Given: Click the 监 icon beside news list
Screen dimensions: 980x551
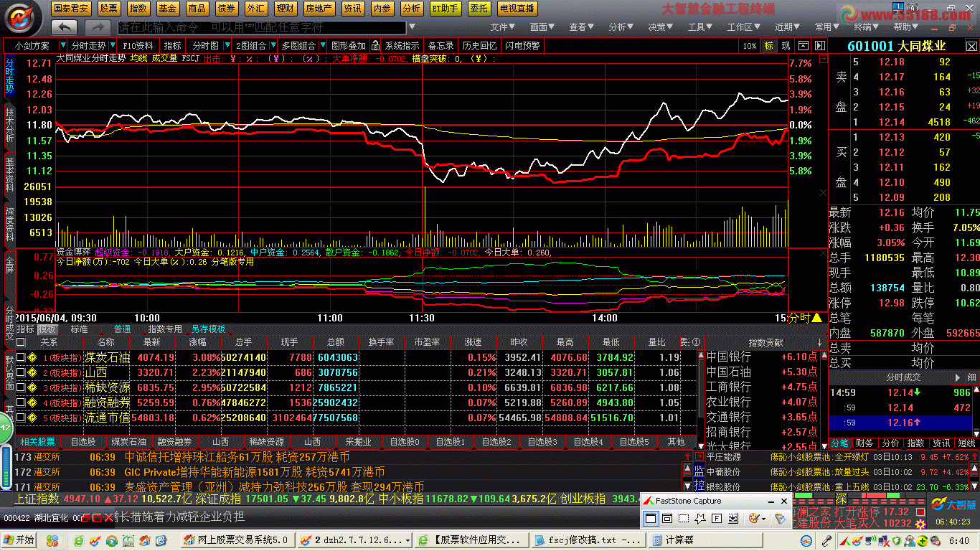Looking at the screenshot, I should (x=699, y=471).
